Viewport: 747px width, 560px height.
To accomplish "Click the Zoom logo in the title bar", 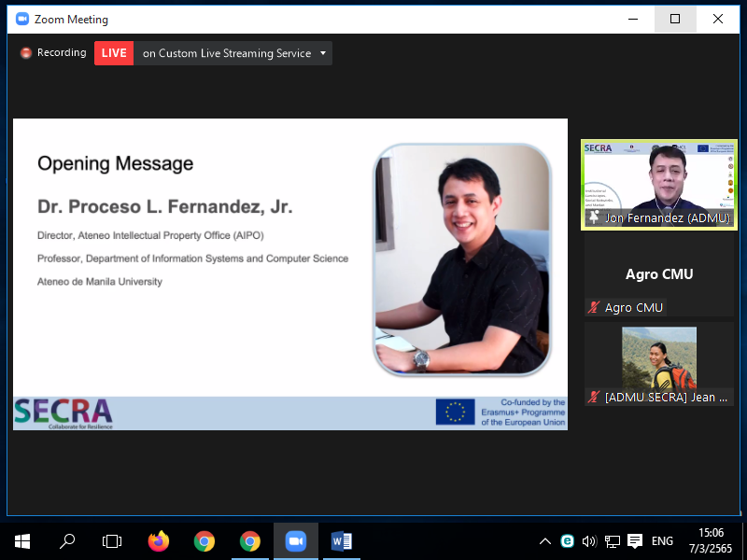I will tap(22, 19).
